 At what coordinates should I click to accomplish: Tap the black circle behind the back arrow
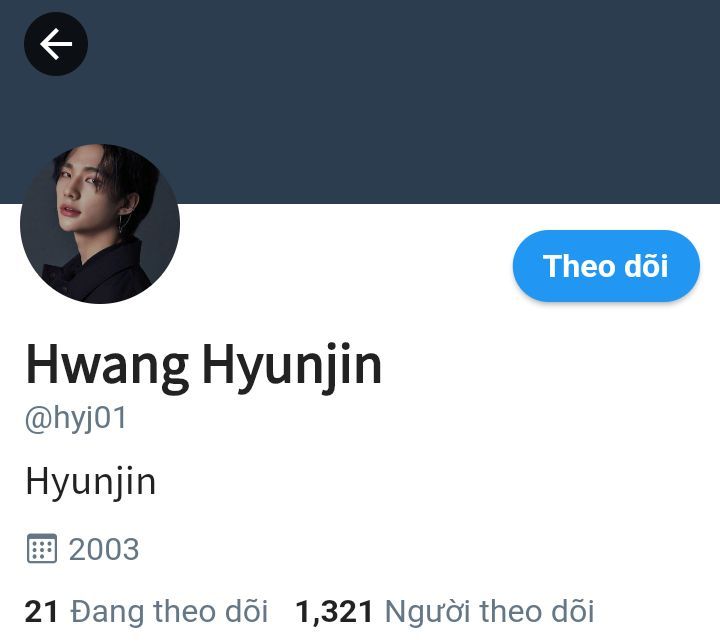(56, 44)
